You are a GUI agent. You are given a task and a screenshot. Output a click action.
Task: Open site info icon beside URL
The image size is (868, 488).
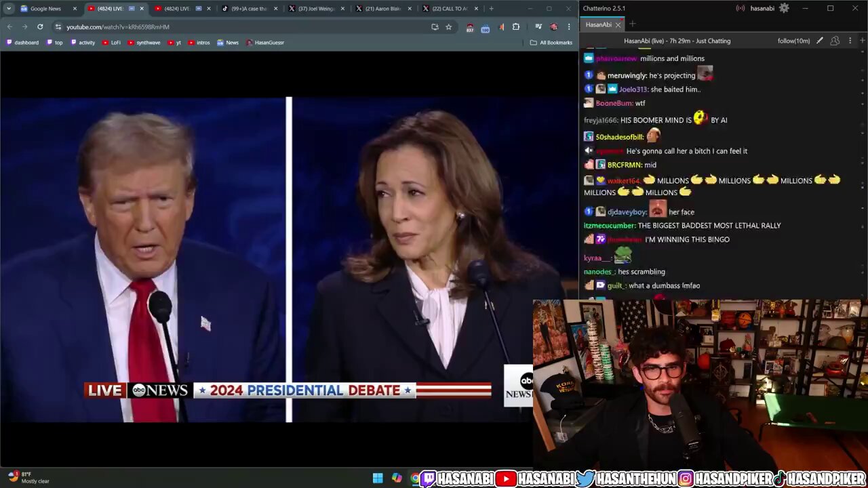coord(58,26)
